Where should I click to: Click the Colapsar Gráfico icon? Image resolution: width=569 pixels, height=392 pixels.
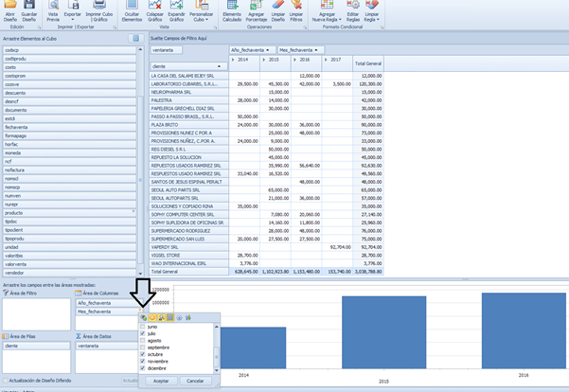click(x=155, y=9)
